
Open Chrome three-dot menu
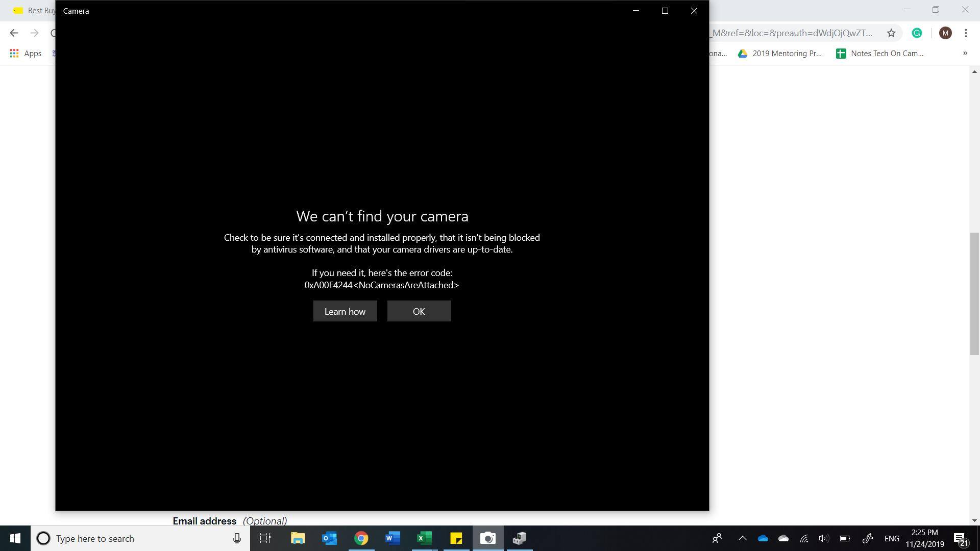pyautogui.click(x=966, y=33)
